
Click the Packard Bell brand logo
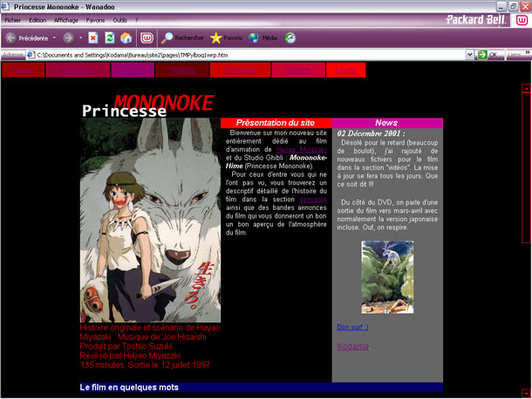click(x=476, y=20)
